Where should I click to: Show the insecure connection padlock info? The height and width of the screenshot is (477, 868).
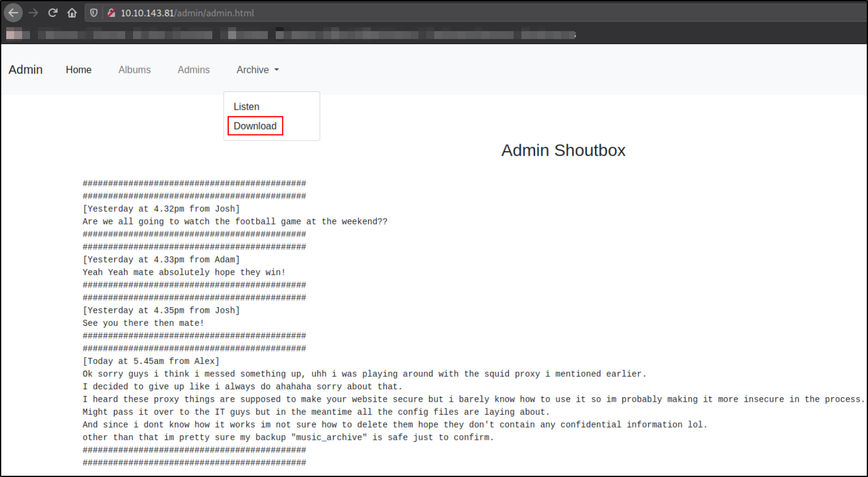pyautogui.click(x=111, y=12)
